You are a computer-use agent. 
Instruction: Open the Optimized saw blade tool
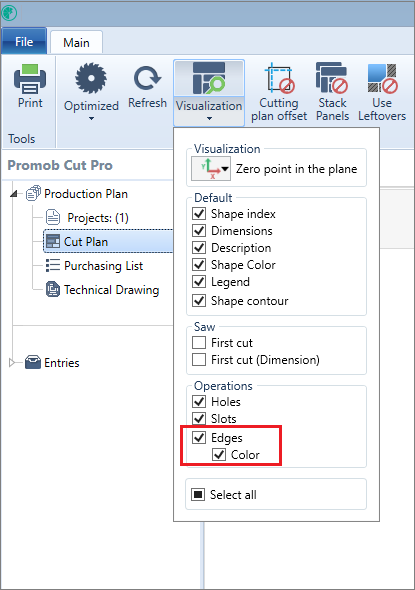[x=91, y=78]
